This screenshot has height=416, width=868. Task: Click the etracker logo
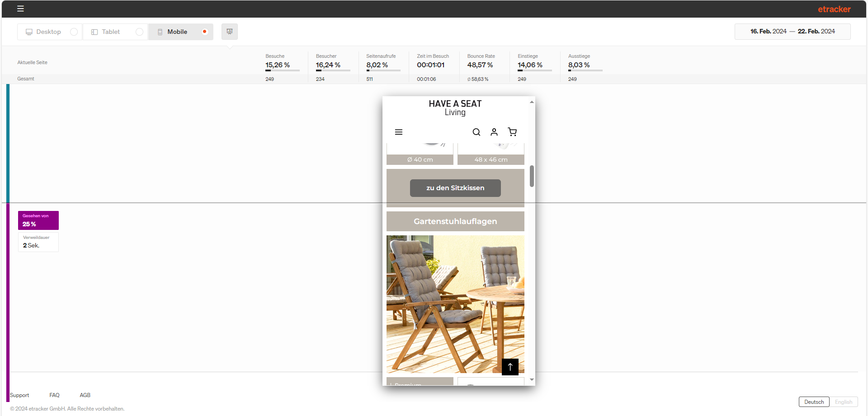tap(834, 9)
